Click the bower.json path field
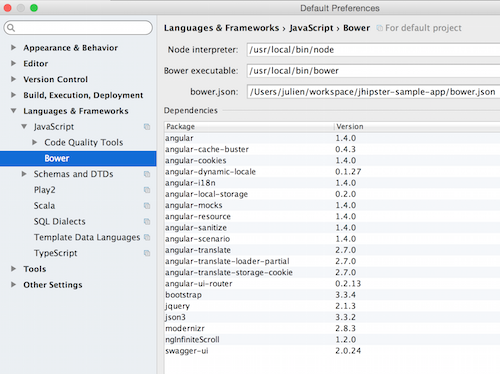500x374 pixels. tap(373, 92)
